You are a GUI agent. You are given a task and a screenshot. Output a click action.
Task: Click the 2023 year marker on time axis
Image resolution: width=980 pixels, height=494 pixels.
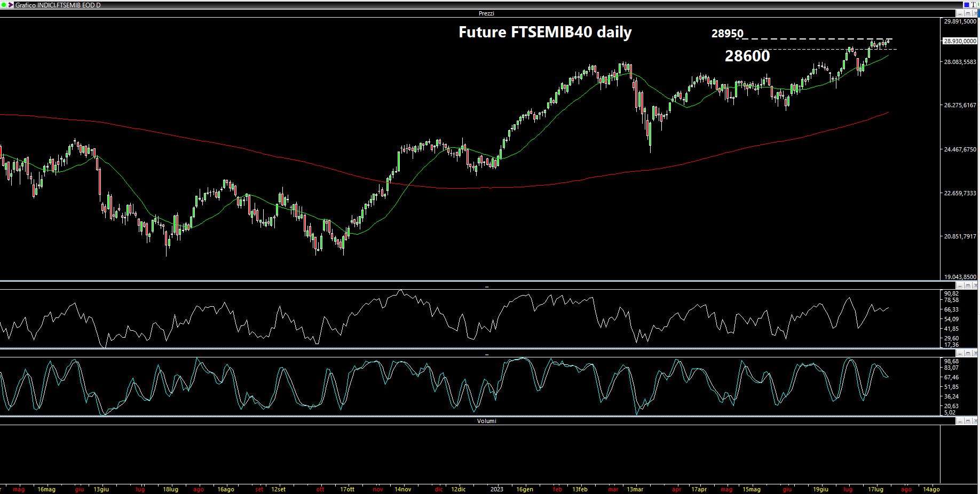497,489
